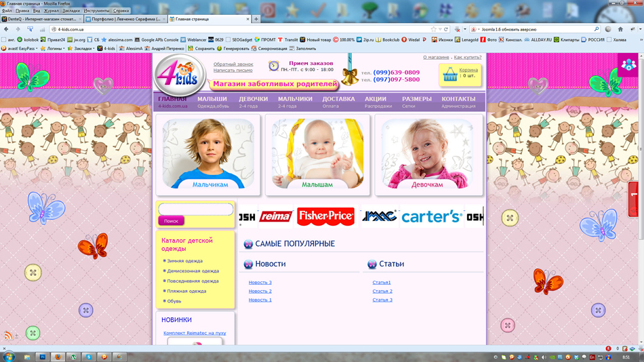This screenshot has width=644, height=362.
Task: Show more bookmarks via the overflow chevron
Action: tap(641, 40)
